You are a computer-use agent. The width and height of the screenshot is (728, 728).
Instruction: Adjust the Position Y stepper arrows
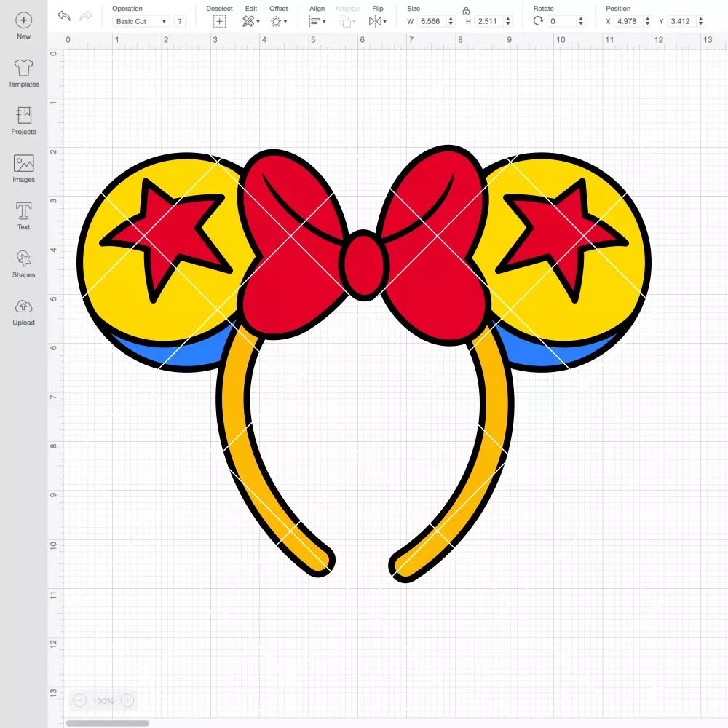point(701,21)
